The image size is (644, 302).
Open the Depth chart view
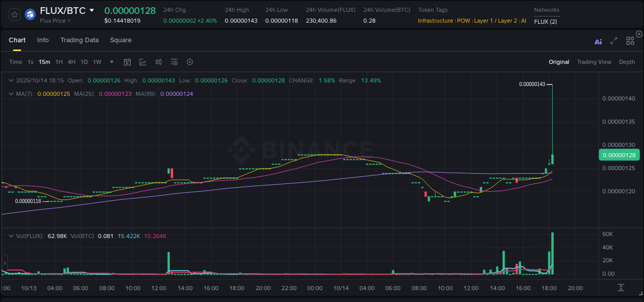point(626,62)
